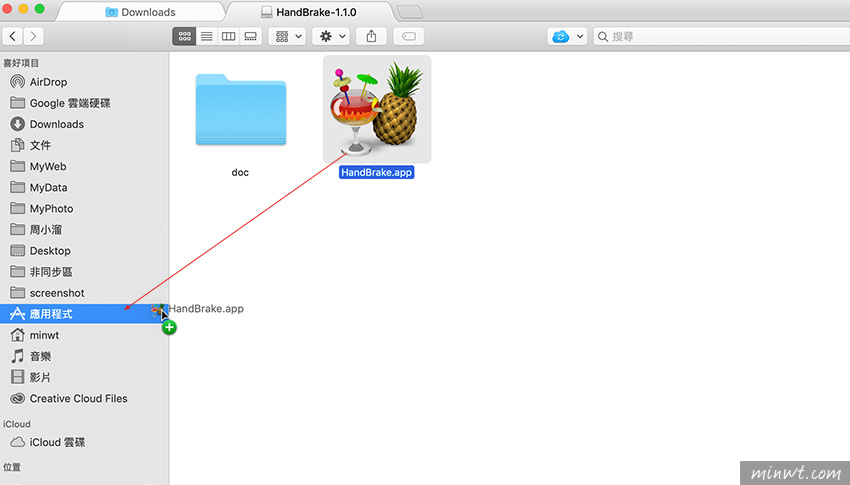Click the screenshot folder icon in sidebar
The image size is (850, 485).
(x=17, y=293)
